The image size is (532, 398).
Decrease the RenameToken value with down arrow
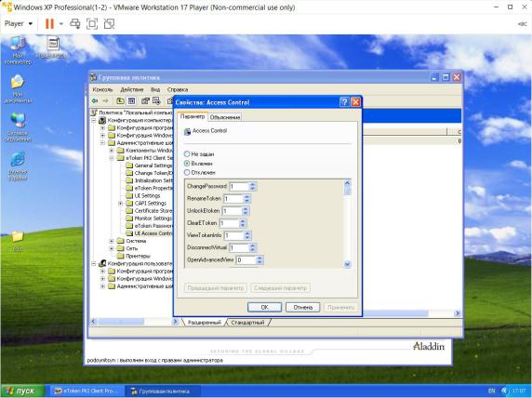pos(247,201)
